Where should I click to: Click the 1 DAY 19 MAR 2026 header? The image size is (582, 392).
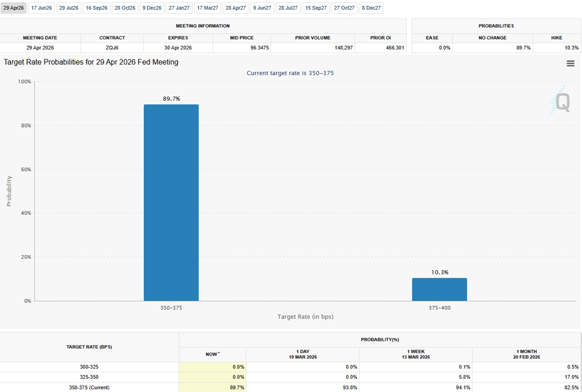303,354
